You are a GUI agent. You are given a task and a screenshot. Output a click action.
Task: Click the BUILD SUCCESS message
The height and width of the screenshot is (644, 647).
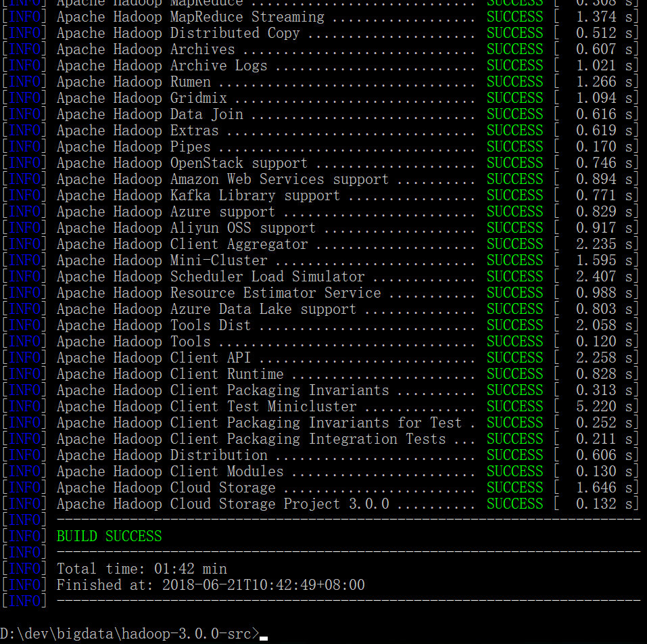point(109,536)
